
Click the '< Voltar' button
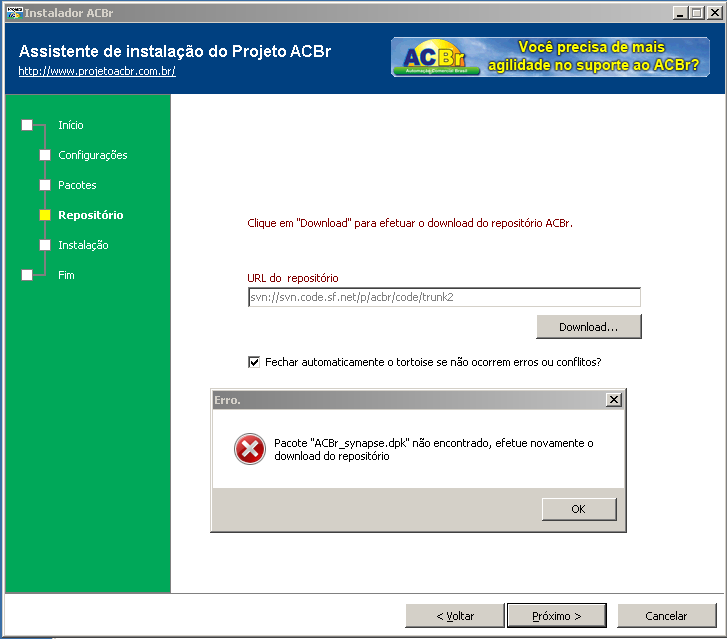tap(455, 616)
